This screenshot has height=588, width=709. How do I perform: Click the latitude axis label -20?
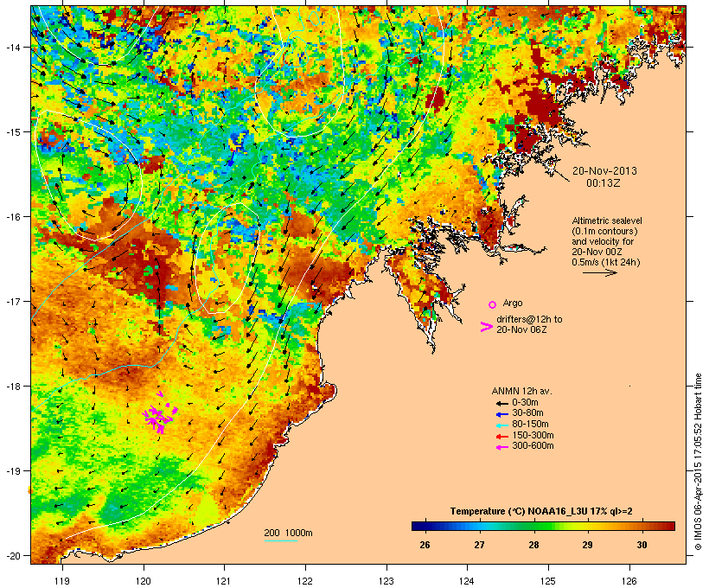(x=12, y=555)
